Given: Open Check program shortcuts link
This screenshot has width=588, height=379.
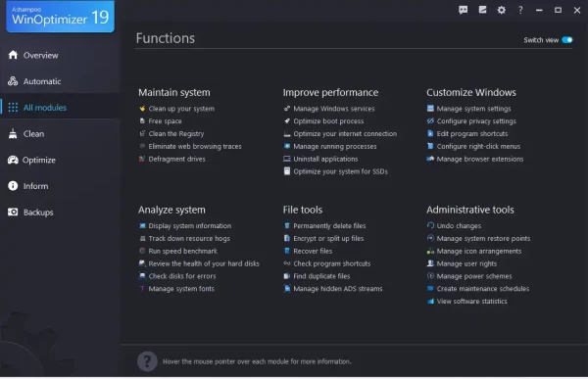Looking at the screenshot, I should [x=331, y=263].
